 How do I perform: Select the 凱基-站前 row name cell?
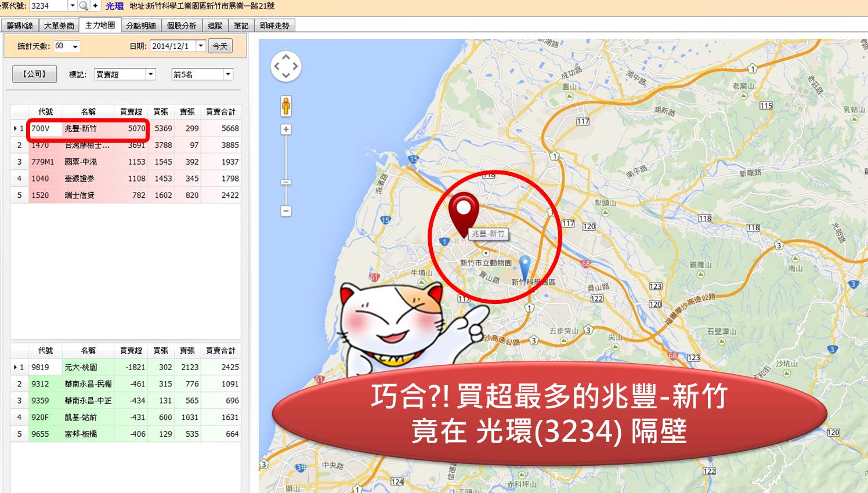click(x=88, y=417)
